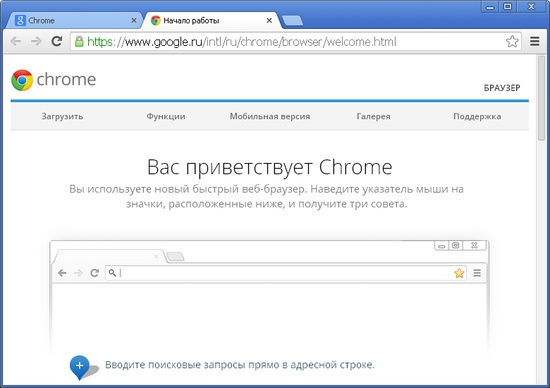This screenshot has width=550, height=388.
Task: Bookmark this page with the star icon
Action: tap(512, 41)
